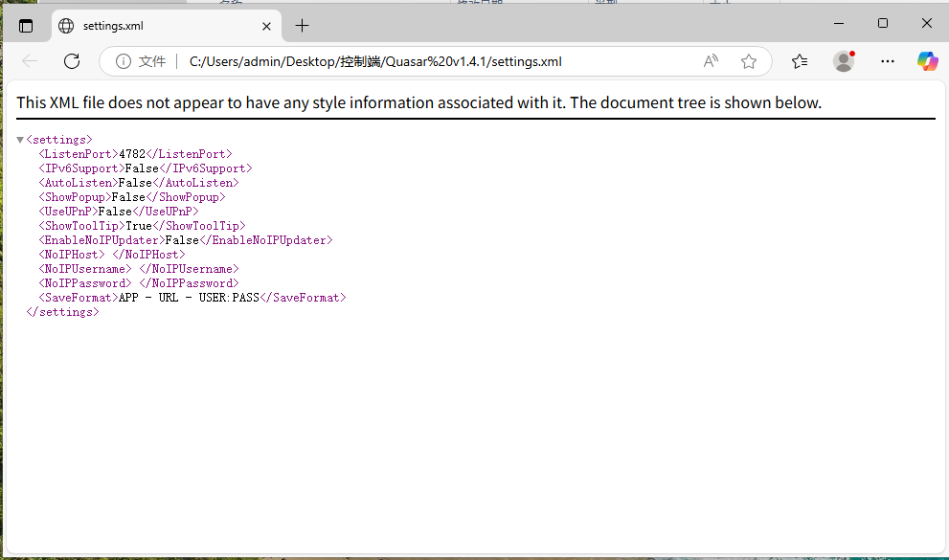This screenshot has height=560, width=949.
Task: Close the settings.xml tab
Action: click(x=267, y=26)
